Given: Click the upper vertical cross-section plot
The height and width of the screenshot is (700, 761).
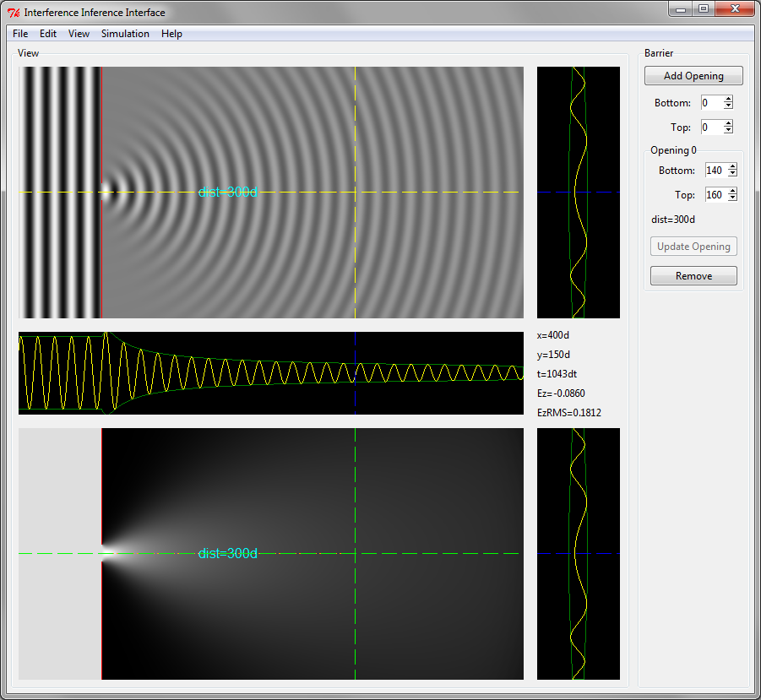Looking at the screenshot, I should coord(578,193).
